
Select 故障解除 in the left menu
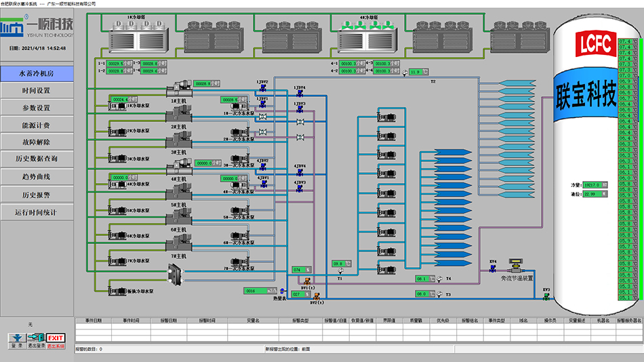click(37, 142)
